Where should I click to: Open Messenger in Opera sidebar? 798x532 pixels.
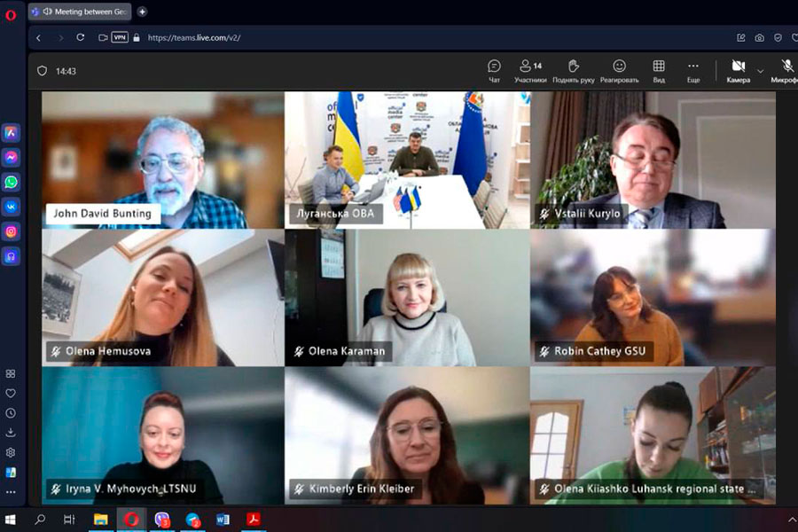tap(11, 157)
